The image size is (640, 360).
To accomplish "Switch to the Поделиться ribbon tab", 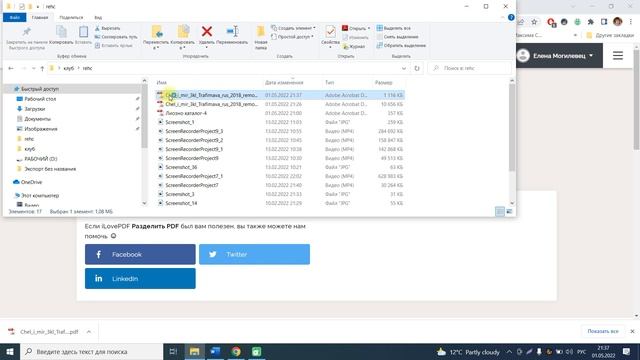I will pyautogui.click(x=71, y=18).
